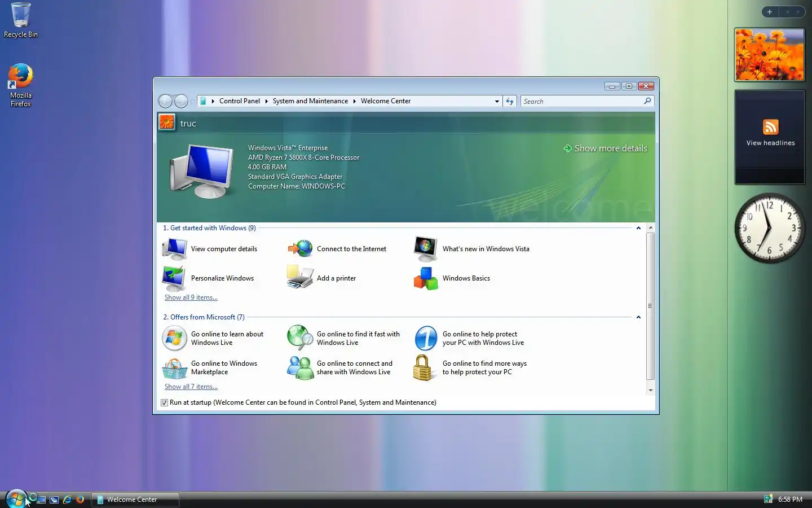The image size is (812, 508).
Task: Click the Show all 9 items link
Action: pos(191,297)
